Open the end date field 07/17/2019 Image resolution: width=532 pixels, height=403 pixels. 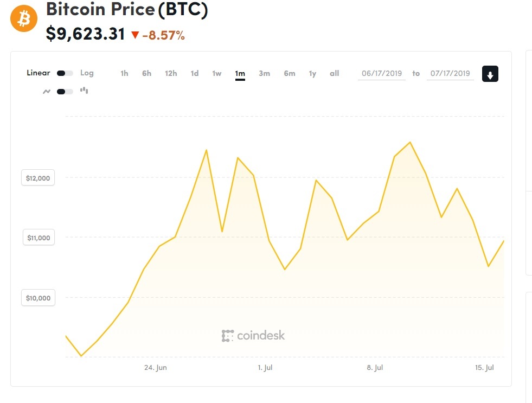(450, 73)
